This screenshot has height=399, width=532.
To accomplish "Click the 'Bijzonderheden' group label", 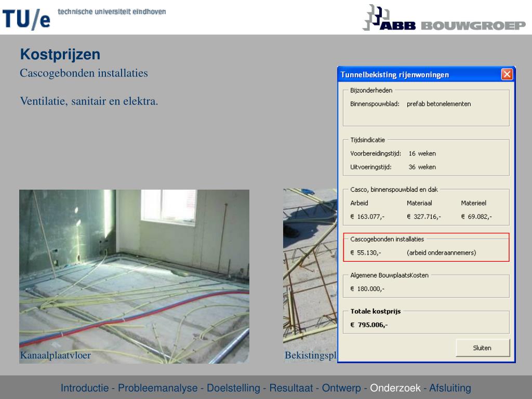I will coord(371,90).
